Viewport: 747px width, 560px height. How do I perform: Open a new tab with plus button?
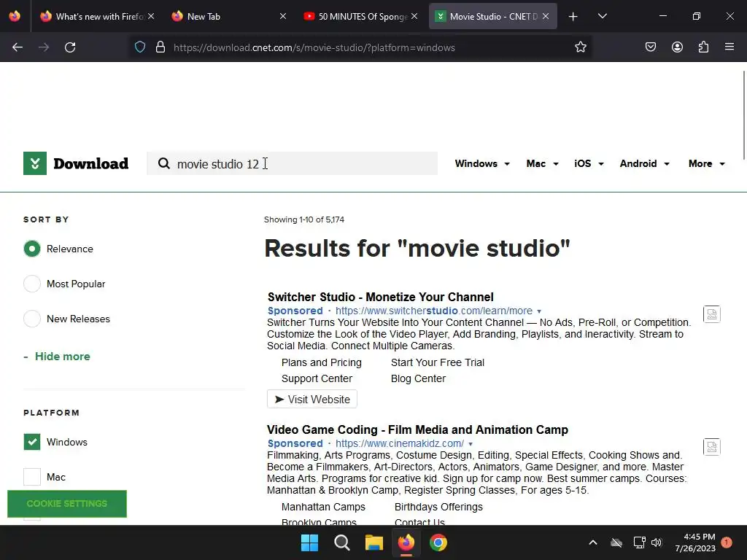pyautogui.click(x=573, y=17)
